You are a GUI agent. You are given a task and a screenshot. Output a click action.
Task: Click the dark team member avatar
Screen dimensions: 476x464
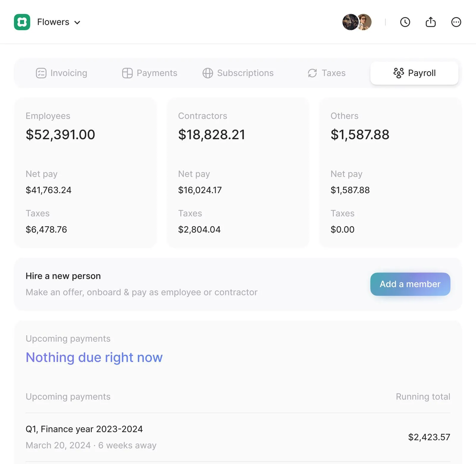point(350,22)
